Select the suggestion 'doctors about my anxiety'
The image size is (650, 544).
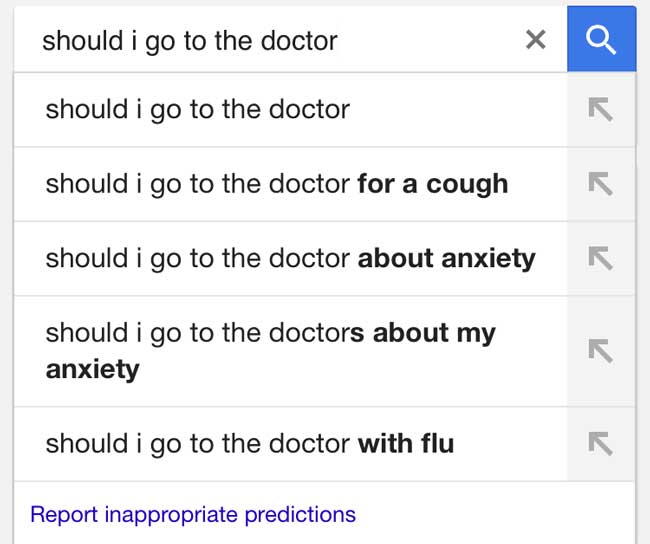(270, 350)
